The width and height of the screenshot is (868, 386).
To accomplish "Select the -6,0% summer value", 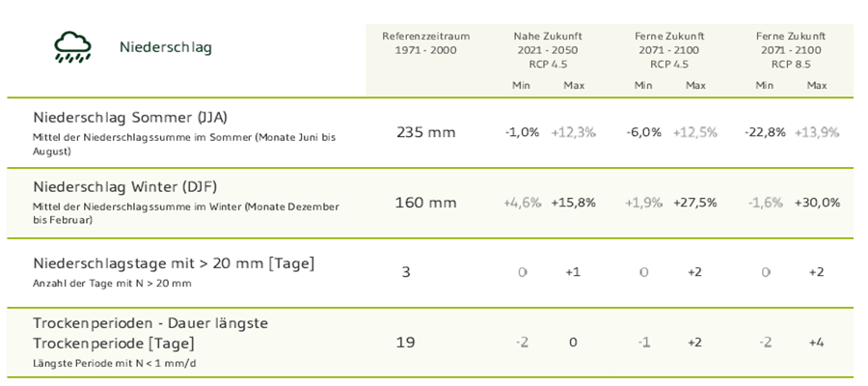I will click(643, 132).
